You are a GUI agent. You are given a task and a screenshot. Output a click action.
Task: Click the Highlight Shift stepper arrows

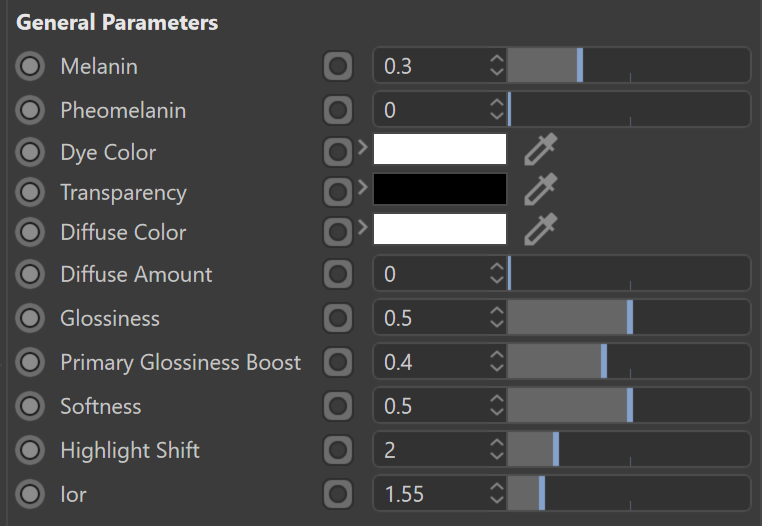(x=497, y=450)
